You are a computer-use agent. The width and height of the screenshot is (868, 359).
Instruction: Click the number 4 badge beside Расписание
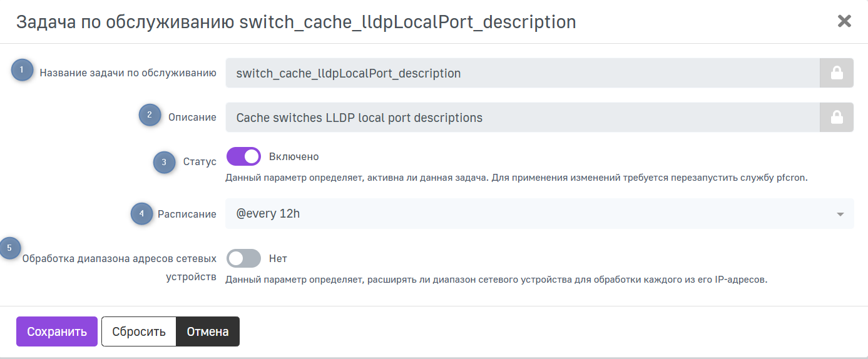point(141,213)
